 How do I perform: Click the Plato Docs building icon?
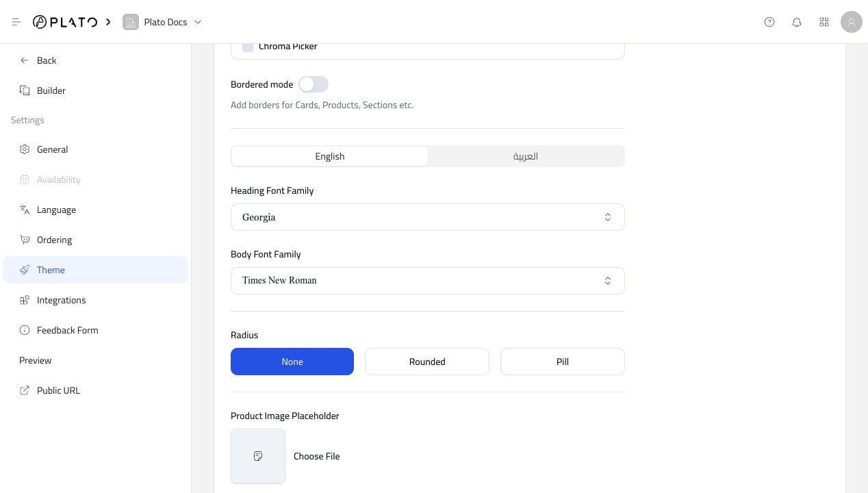pos(130,22)
